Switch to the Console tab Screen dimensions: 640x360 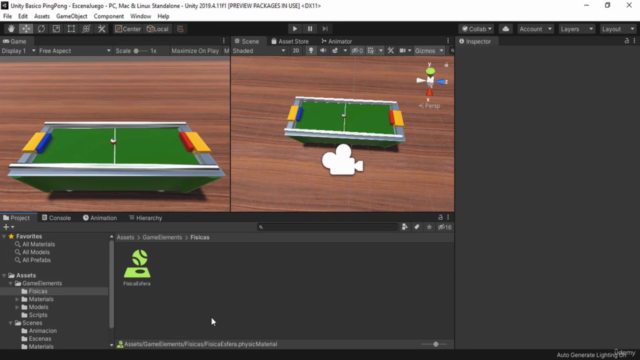pyautogui.click(x=56, y=218)
